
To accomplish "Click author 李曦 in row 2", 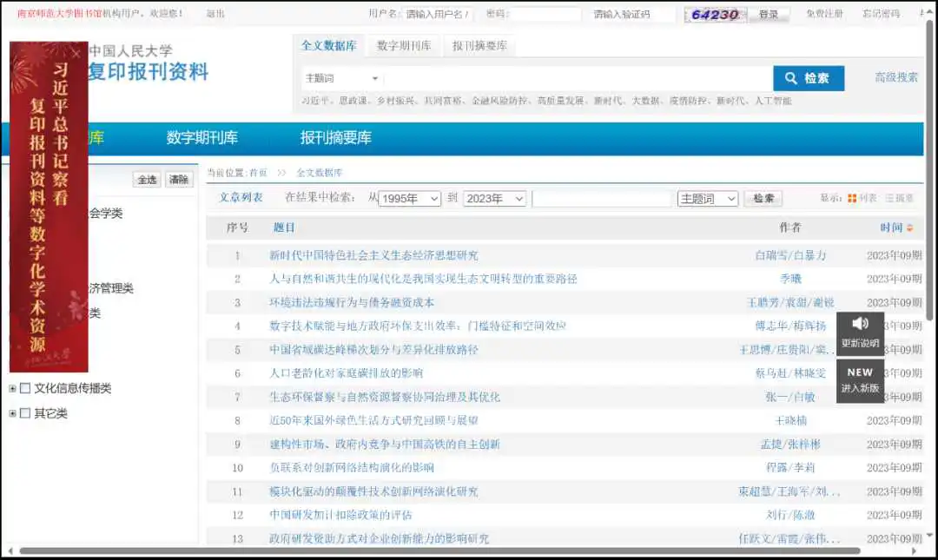I will (790, 279).
